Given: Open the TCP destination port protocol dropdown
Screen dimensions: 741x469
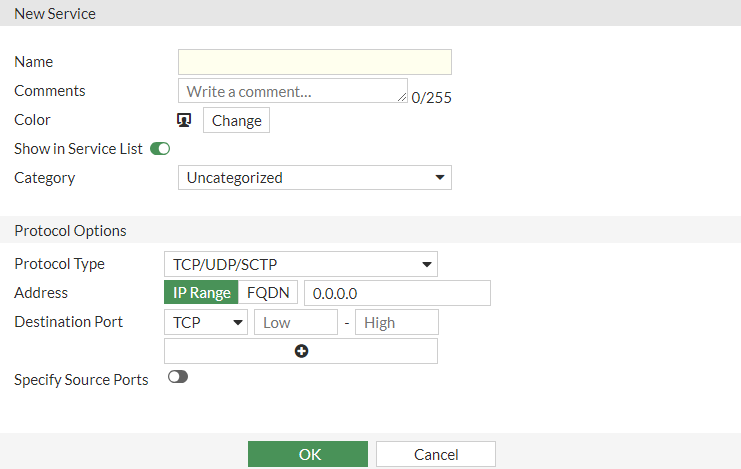Looking at the screenshot, I should point(205,322).
